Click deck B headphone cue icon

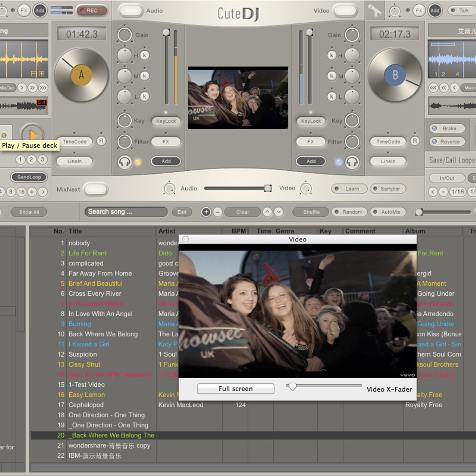tap(352, 162)
